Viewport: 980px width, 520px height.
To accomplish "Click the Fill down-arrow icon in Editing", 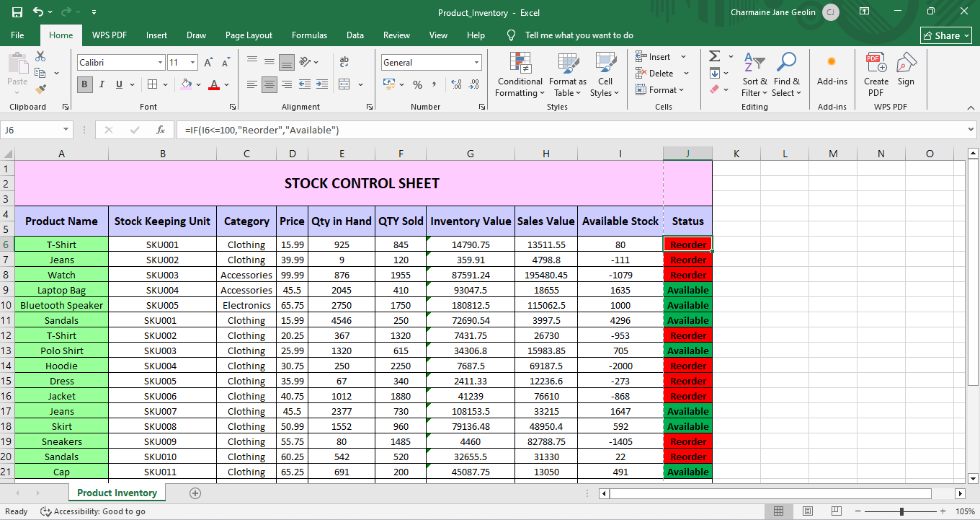I will 714,73.
